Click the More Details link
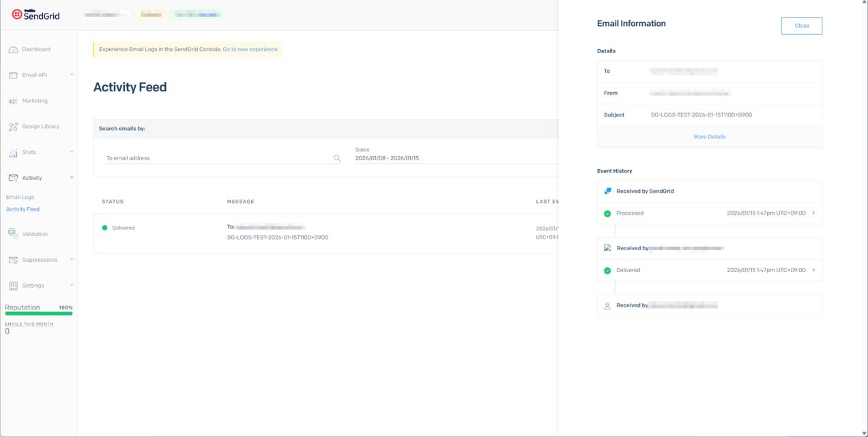 709,137
